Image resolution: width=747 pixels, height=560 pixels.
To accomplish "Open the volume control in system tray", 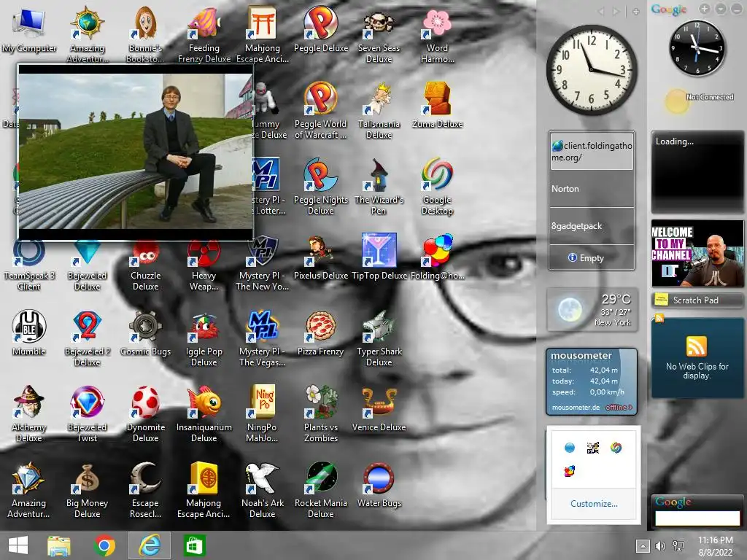I will 660,546.
